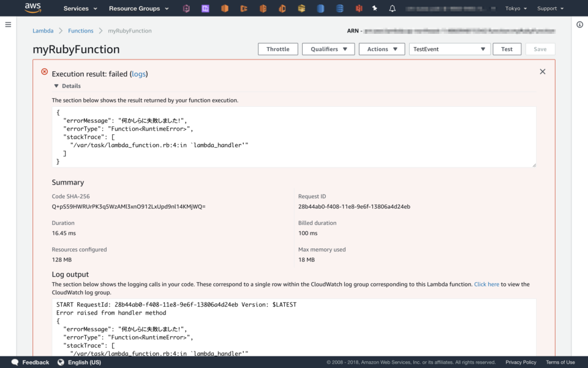Image resolution: width=588 pixels, height=368 pixels.
Task: Open the logs link in execution result
Action: pos(138,74)
